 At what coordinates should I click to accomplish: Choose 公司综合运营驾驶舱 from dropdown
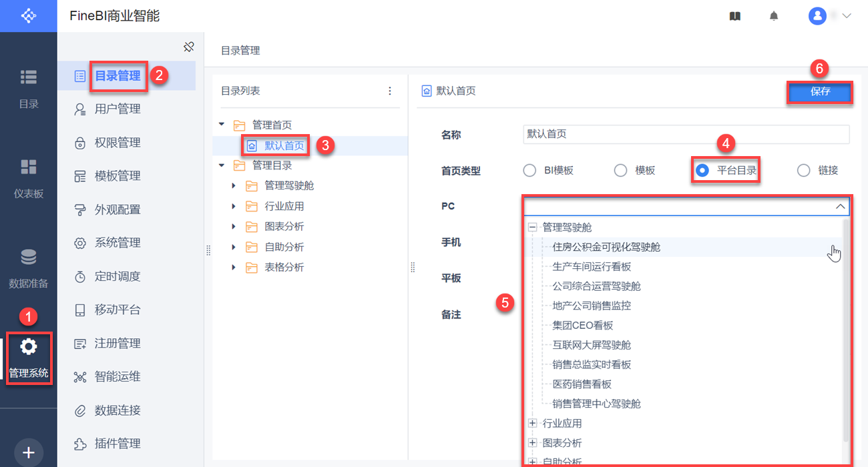tap(596, 286)
